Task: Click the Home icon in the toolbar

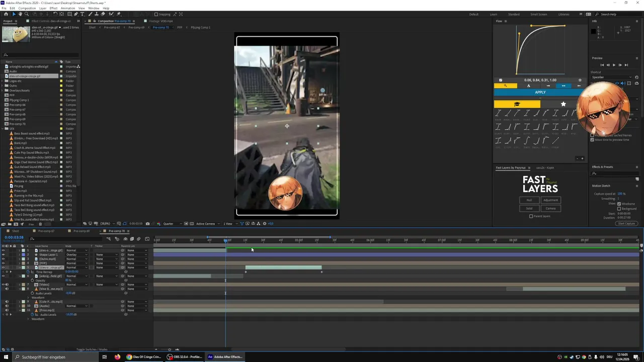Action: [6, 14]
